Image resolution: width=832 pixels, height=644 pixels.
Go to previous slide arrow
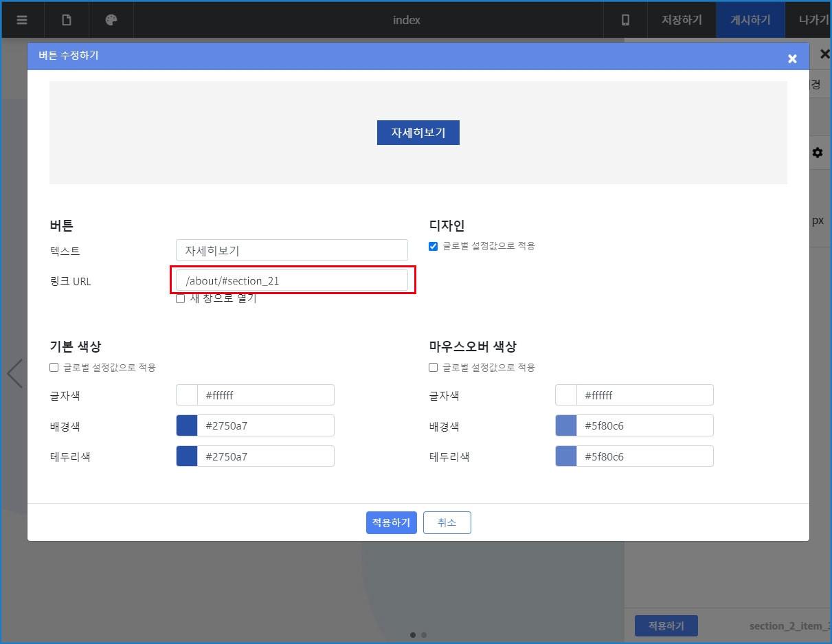click(14, 373)
